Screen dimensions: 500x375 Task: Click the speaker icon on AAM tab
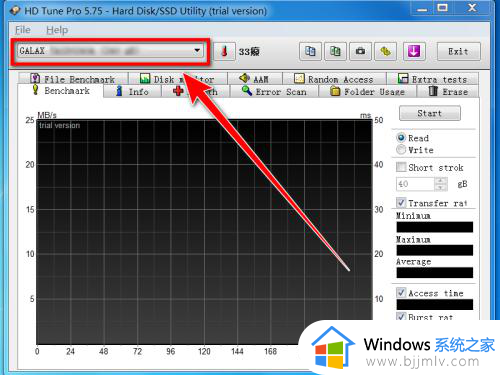[244, 78]
